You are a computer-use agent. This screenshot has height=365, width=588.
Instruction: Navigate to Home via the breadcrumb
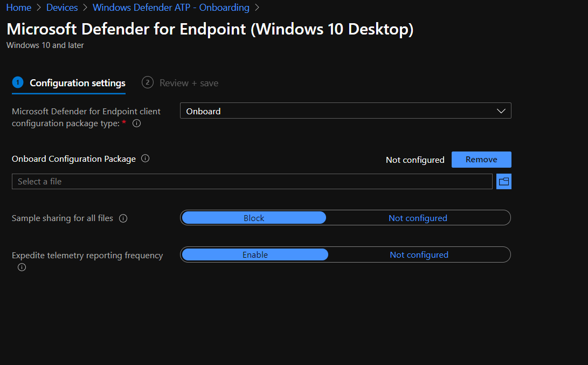[x=18, y=7]
